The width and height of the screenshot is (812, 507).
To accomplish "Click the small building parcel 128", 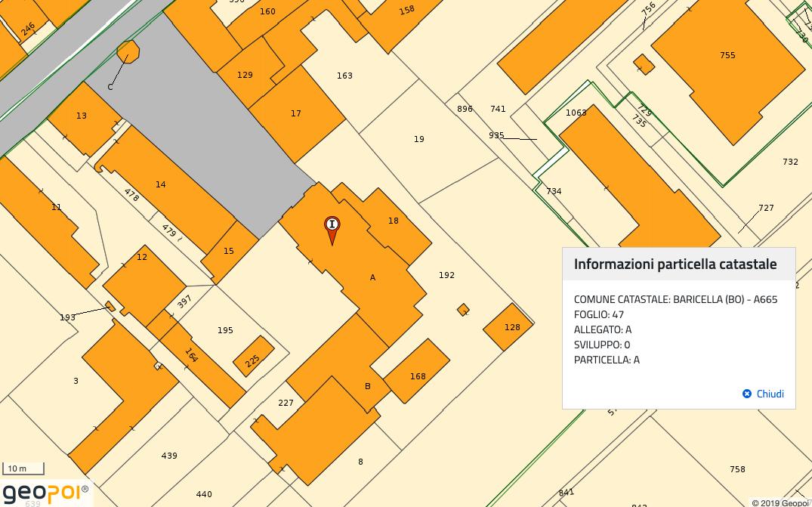I will (x=510, y=326).
